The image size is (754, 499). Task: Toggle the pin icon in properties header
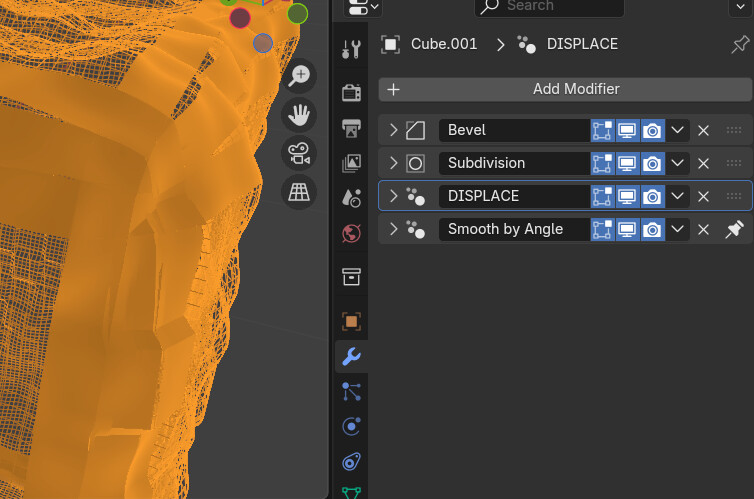pyautogui.click(x=740, y=44)
